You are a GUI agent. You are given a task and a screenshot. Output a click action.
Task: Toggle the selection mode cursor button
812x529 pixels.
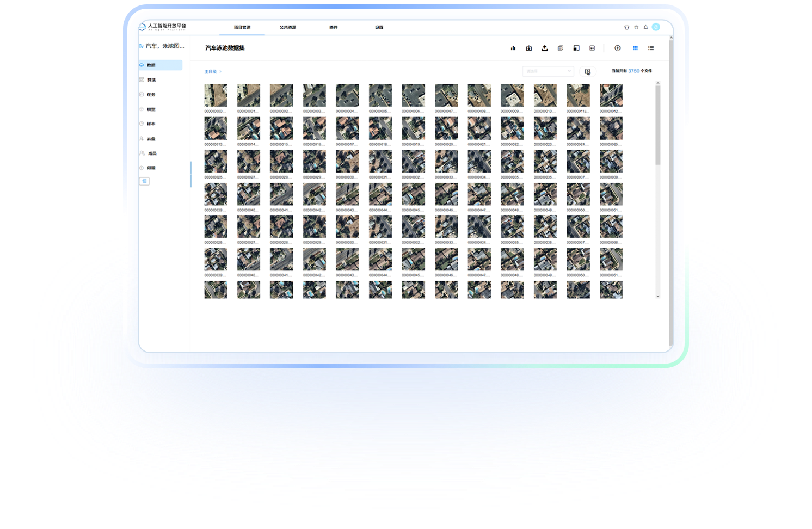[x=587, y=72]
